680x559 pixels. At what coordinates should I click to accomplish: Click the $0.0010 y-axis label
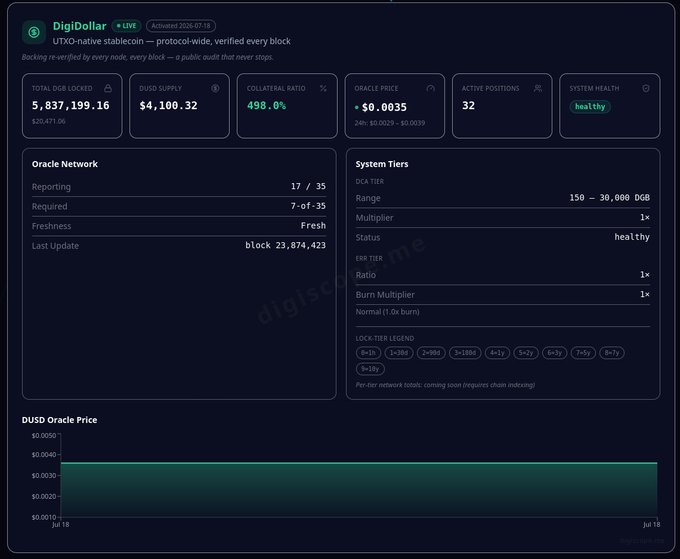[x=44, y=517]
